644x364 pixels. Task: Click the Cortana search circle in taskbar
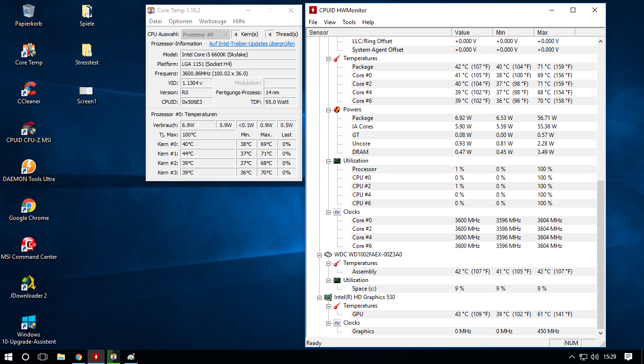point(26,357)
